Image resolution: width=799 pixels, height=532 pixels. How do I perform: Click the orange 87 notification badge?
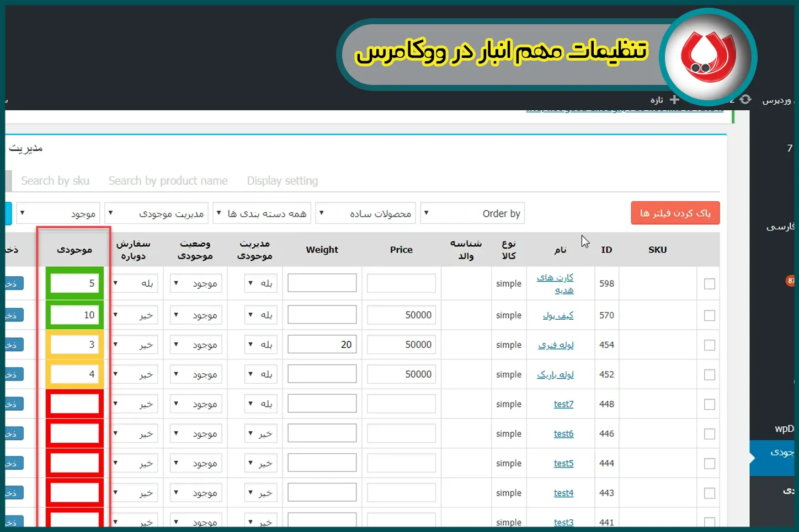click(791, 281)
